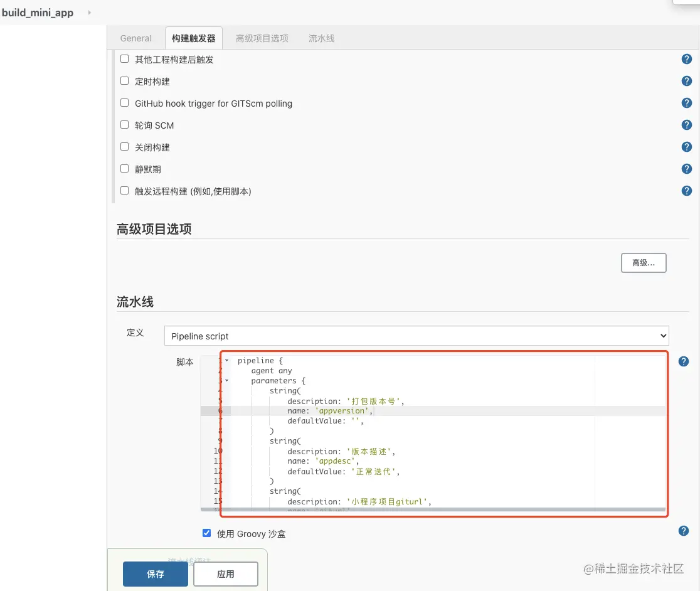This screenshot has height=591, width=700.
Task: Open help for 其他工程构建后触发
Action: [687, 59]
